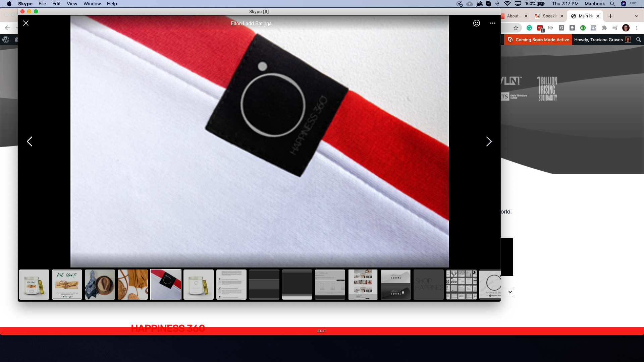Image resolution: width=644 pixels, height=362 pixels.
Task: Select the product collage page thumbnail
Action: pos(363,285)
